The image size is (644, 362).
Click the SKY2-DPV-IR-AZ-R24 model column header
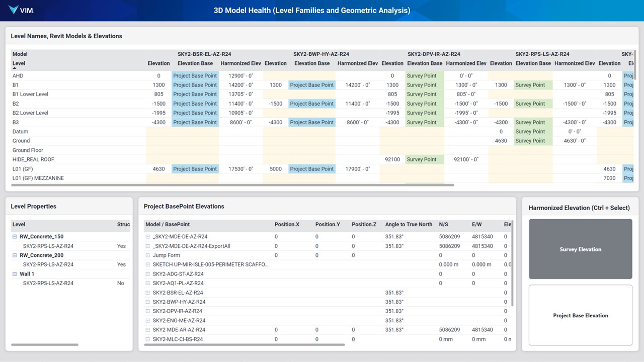433,54
